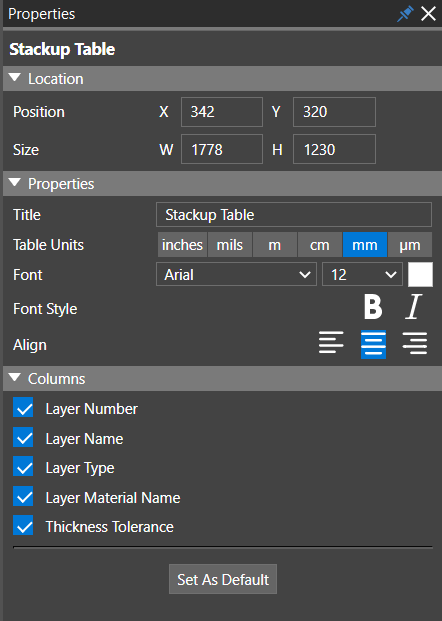This screenshot has width=442, height=621.
Task: Align table text right
Action: pyautogui.click(x=415, y=343)
